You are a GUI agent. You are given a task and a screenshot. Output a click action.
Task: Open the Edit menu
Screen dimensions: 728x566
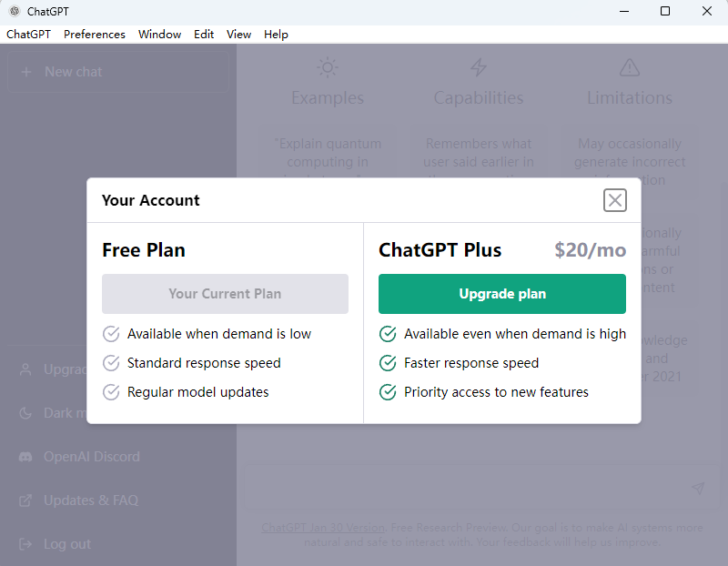pos(204,35)
